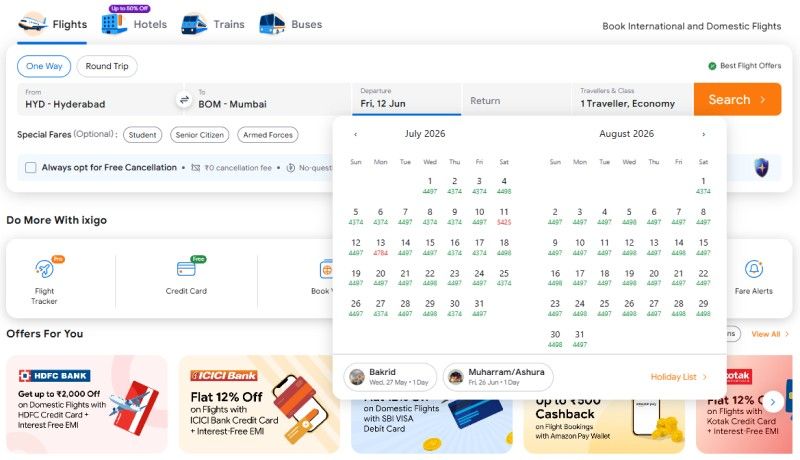This screenshot has height=460, width=800.
Task: Open the SBI VISA Debit Card offer
Action: click(x=432, y=426)
